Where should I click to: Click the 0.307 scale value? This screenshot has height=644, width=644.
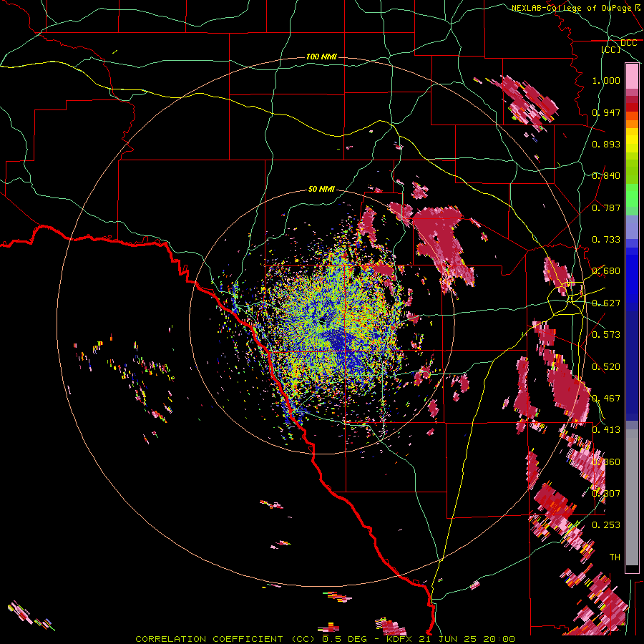(x=606, y=494)
